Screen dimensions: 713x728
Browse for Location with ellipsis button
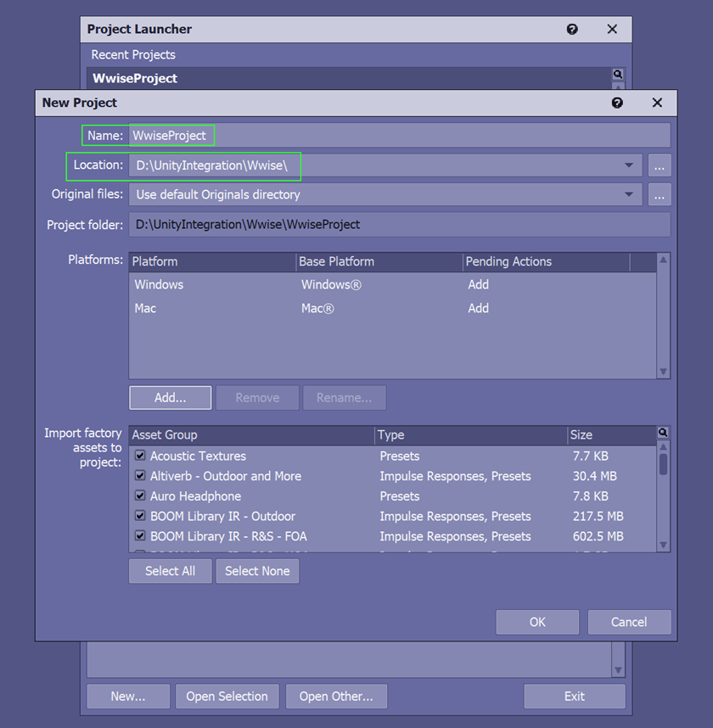(660, 165)
